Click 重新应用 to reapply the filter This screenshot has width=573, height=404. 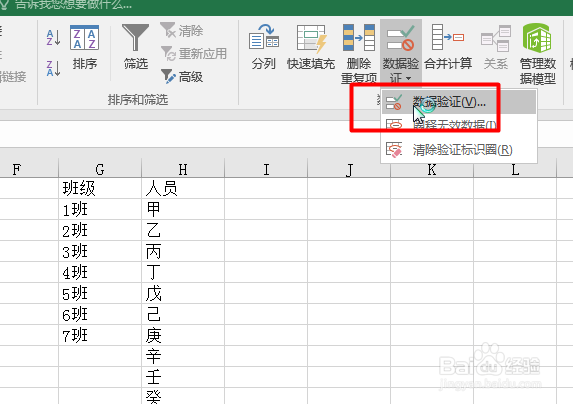point(194,54)
